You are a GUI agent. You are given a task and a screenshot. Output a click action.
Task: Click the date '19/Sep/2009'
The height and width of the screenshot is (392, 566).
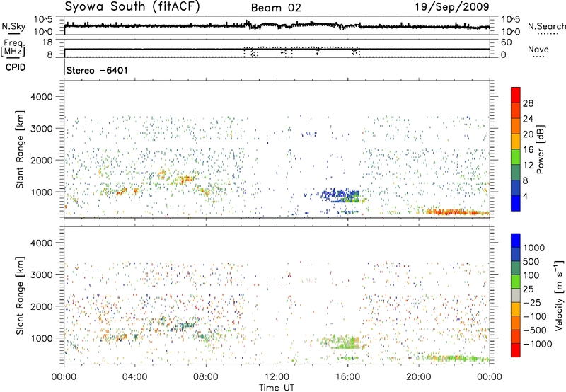[452, 6]
